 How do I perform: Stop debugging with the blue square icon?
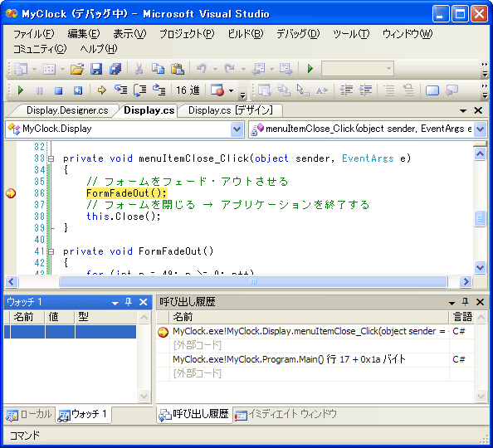click(58, 90)
